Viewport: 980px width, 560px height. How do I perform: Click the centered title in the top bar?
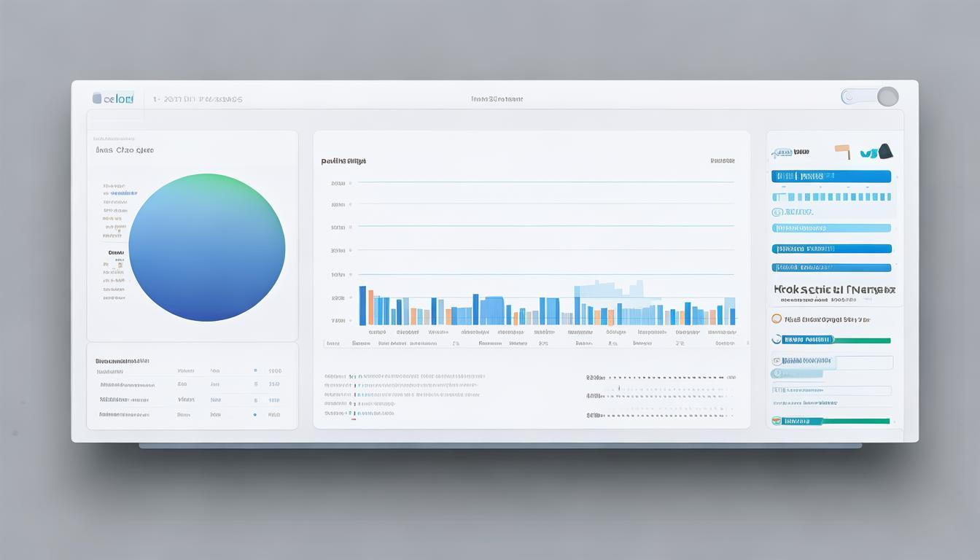497,99
